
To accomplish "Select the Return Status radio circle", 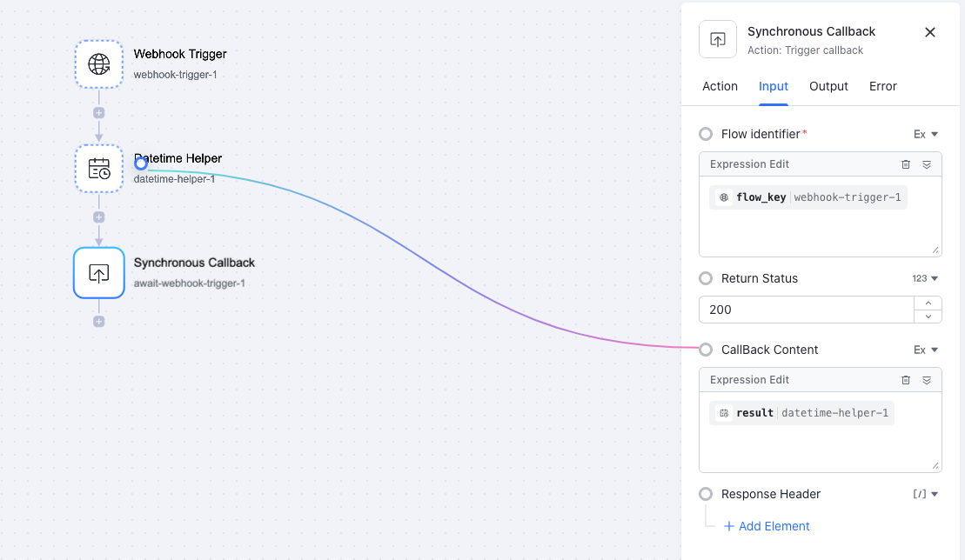I will click(705, 278).
